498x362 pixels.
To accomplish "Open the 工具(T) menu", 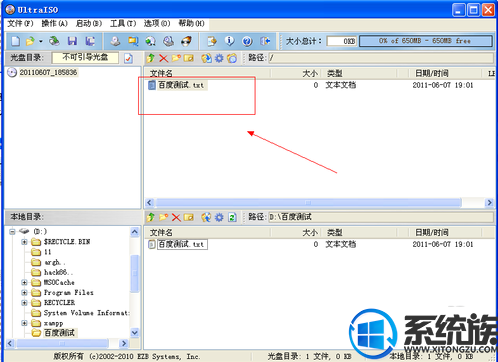I will tap(123, 23).
